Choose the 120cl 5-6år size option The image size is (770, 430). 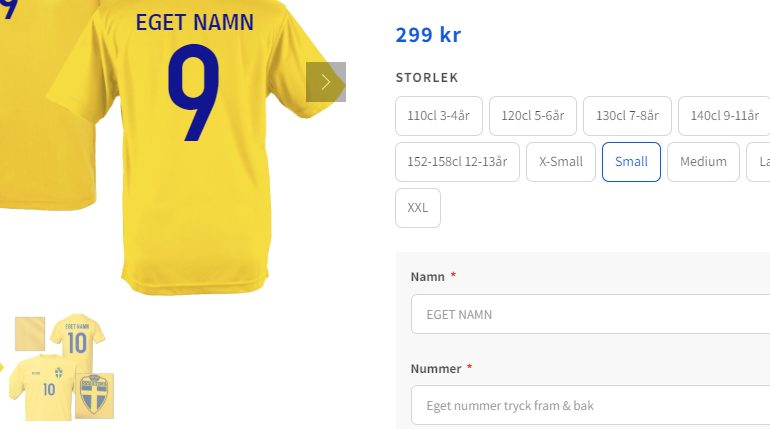coord(532,116)
